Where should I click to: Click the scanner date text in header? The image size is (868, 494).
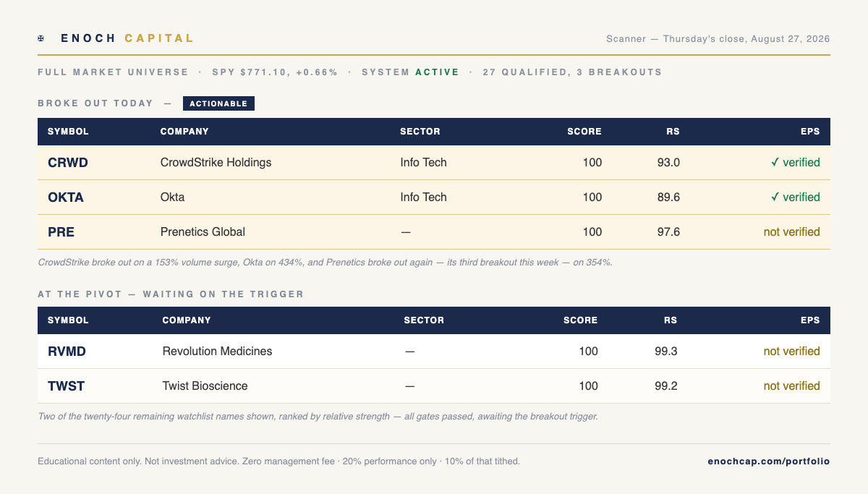point(718,38)
